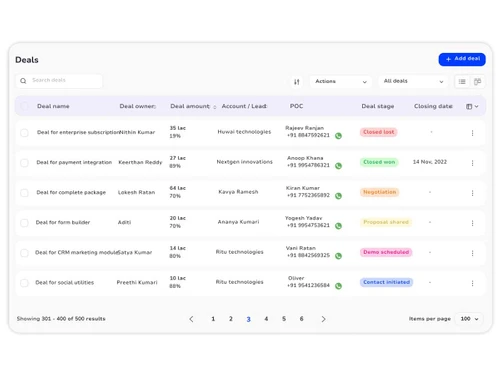Go to previous page arrow

(191, 319)
